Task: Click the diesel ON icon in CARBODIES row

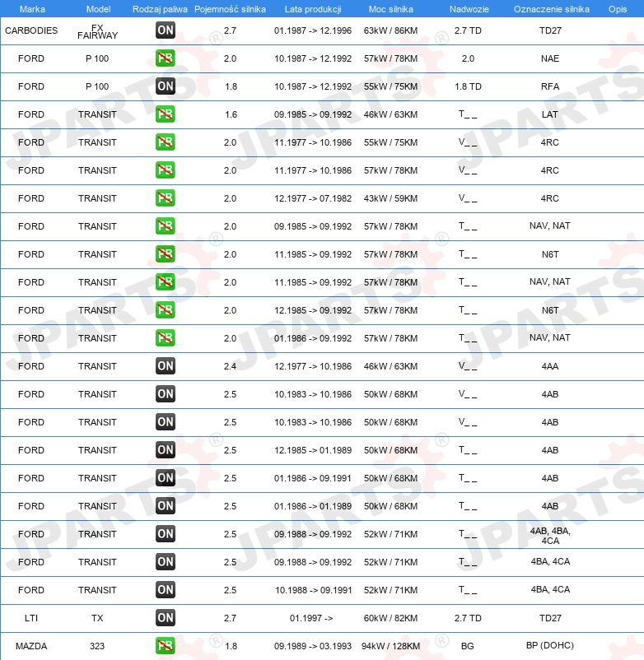Action: 165,30
